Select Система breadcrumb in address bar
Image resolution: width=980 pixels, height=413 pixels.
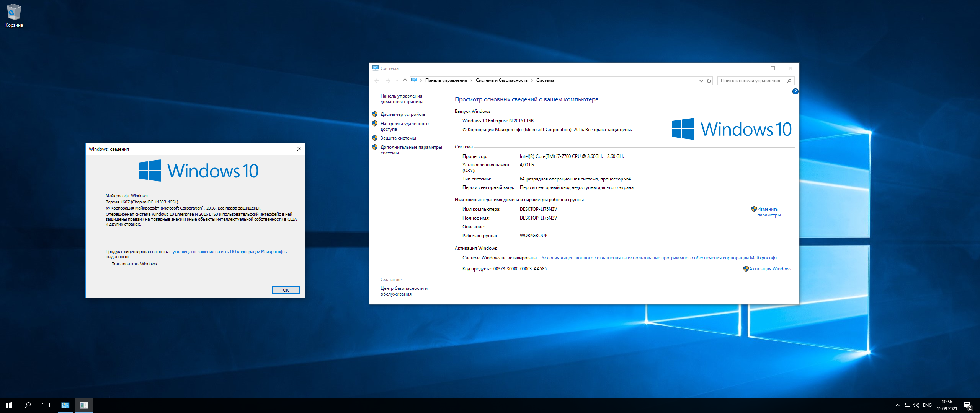545,80
